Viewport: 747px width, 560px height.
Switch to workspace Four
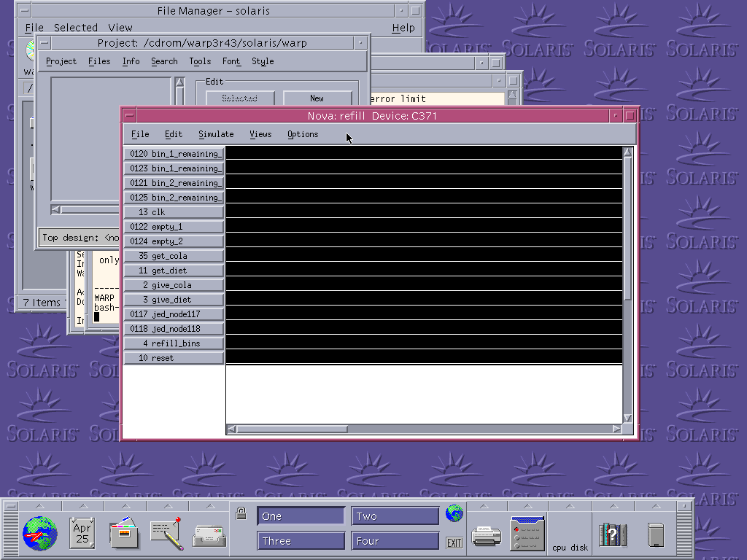click(x=395, y=541)
